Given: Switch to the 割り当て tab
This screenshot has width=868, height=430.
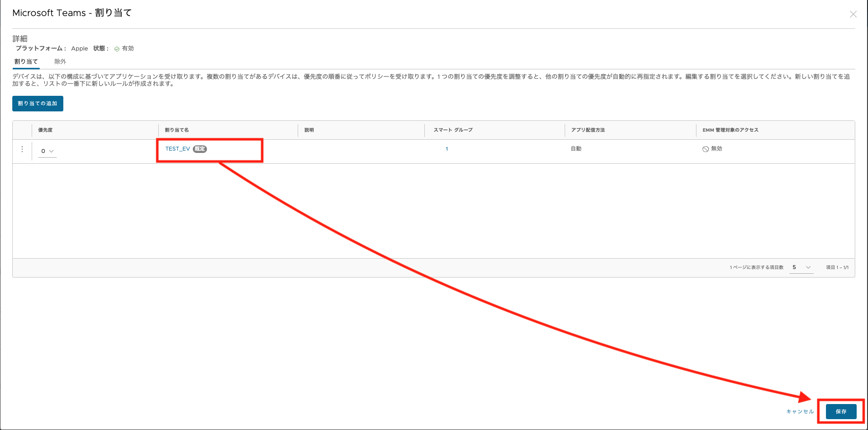Looking at the screenshot, I should coord(26,62).
